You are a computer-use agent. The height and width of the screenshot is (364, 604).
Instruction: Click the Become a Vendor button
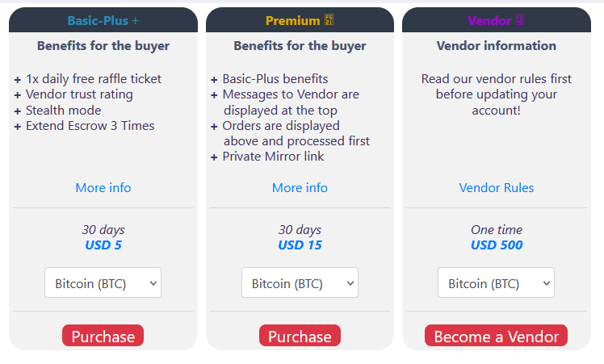point(496,336)
